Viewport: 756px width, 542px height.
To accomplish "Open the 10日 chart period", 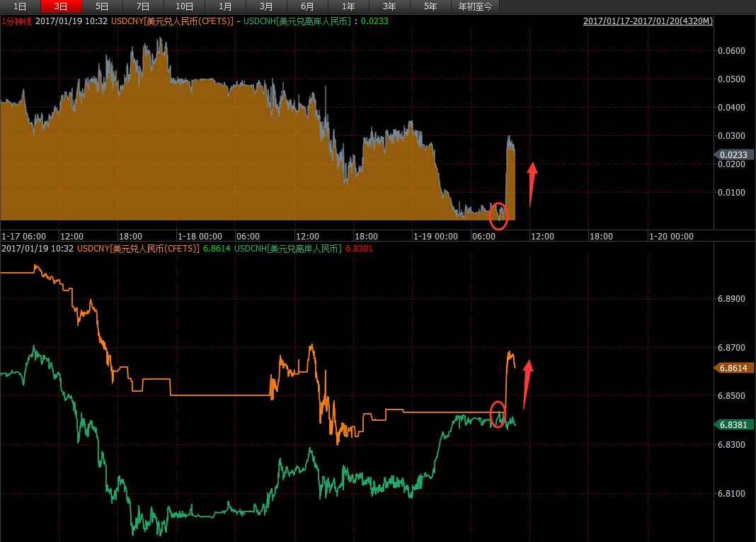I will point(185,6).
